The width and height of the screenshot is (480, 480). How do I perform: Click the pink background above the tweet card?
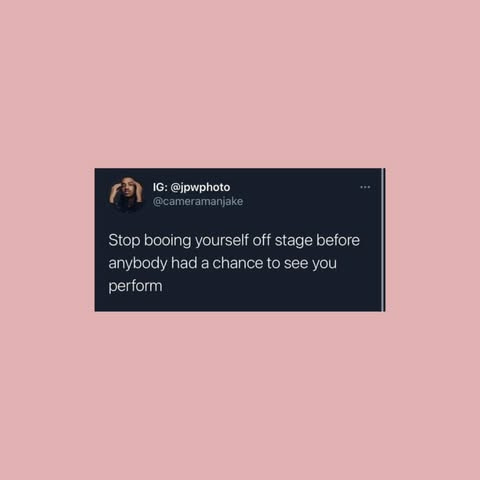[240, 83]
